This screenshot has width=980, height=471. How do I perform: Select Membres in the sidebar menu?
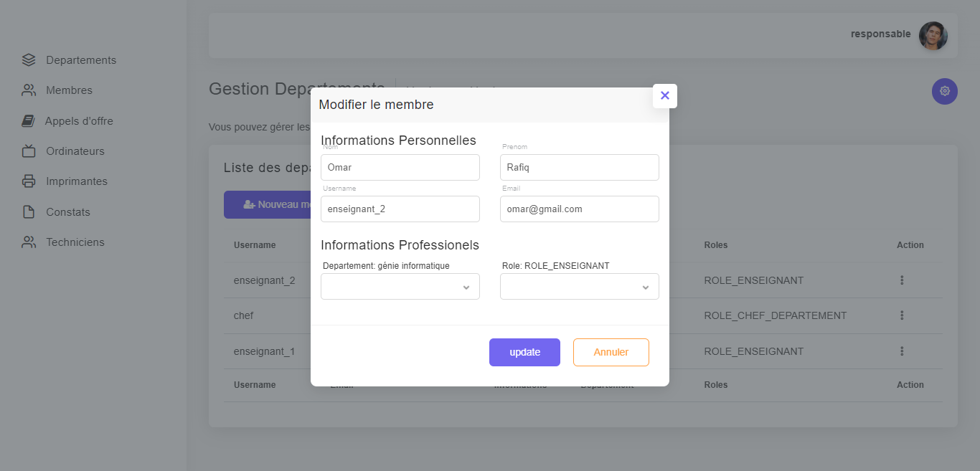click(69, 90)
